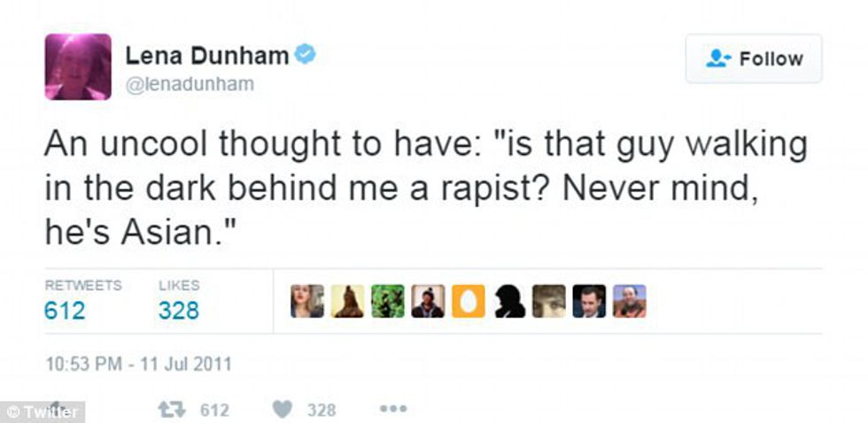
Task: Click the avatar of the man in a suit
Action: pos(588,301)
